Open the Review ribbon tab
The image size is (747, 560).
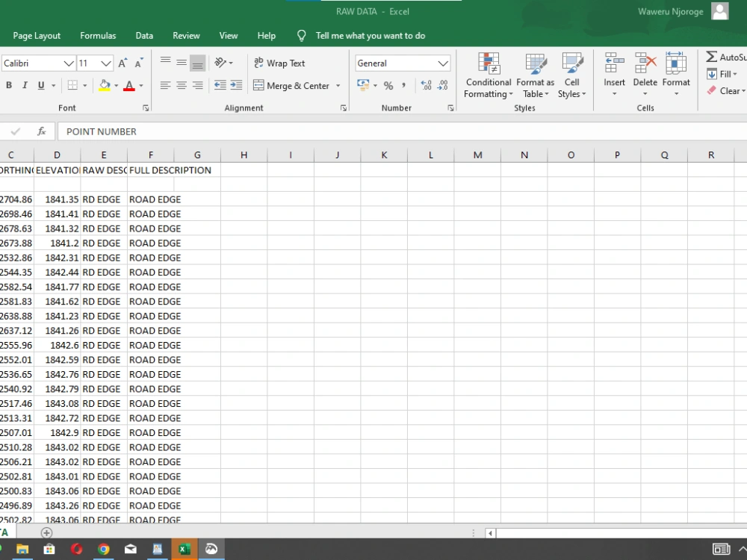(186, 35)
